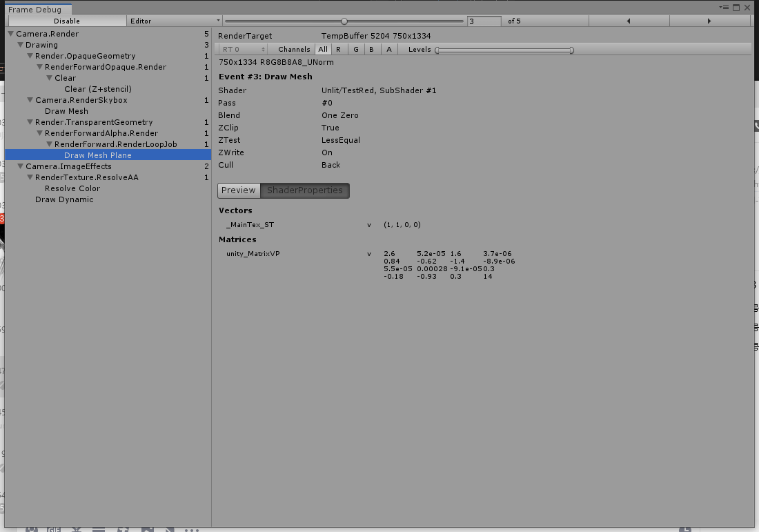Select the Draw Mesh skybox event
The width and height of the screenshot is (759, 532).
point(66,111)
